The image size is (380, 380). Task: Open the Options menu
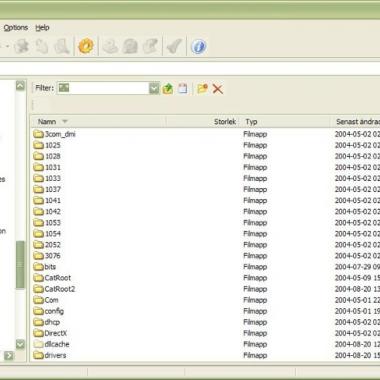pyautogui.click(x=16, y=28)
